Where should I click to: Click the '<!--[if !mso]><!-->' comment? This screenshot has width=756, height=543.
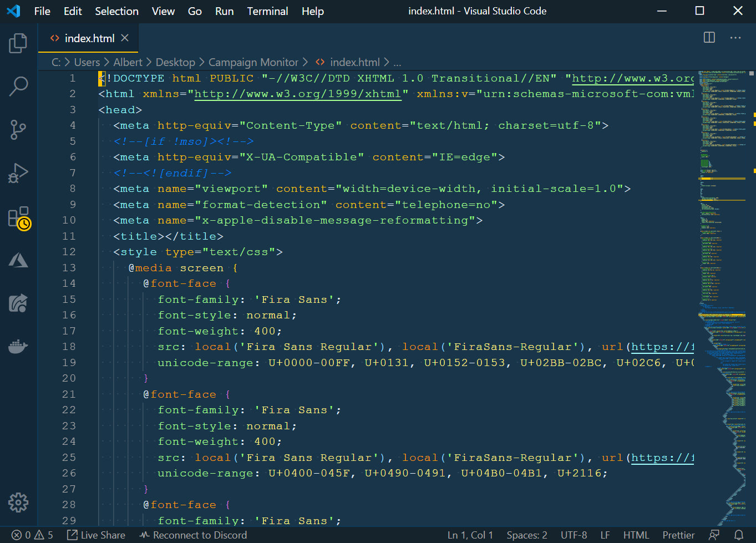coord(184,141)
